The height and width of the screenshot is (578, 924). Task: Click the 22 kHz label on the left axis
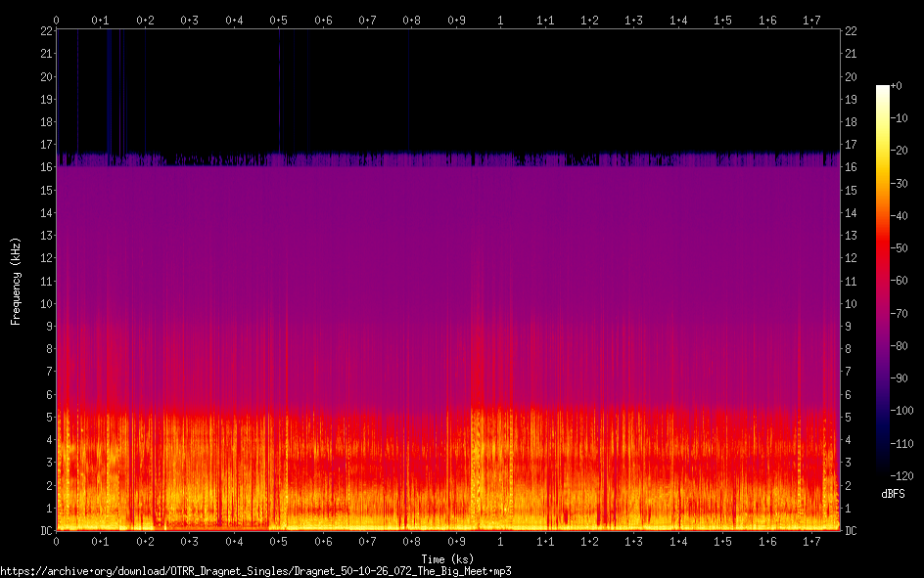(46, 31)
